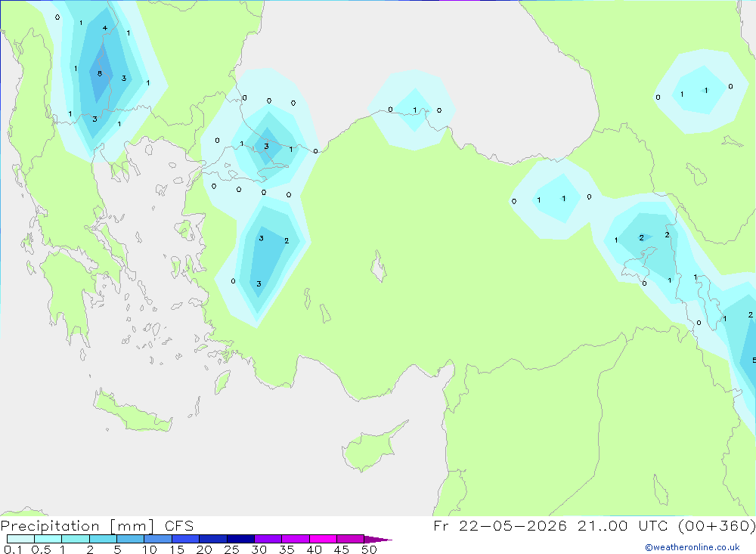Viewport: 756px width, 554px height.
Task: Click the '35' legend scale label
Action: pos(287,549)
